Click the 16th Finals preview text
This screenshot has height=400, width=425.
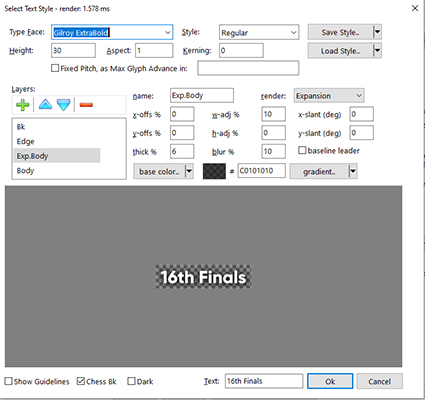[x=203, y=277]
